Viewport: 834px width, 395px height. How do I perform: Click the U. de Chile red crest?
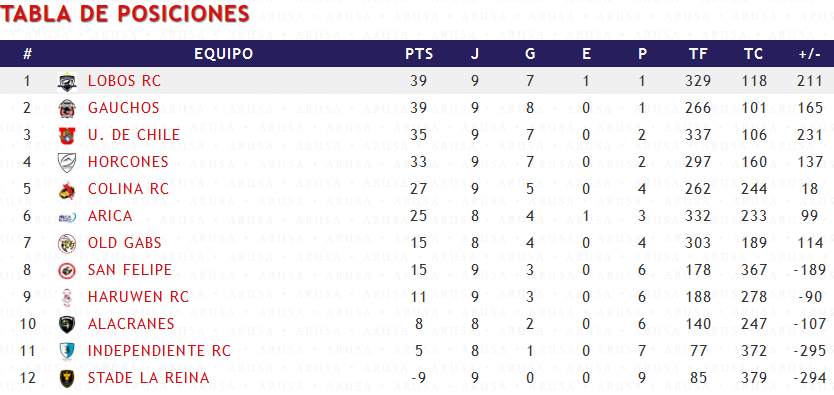tap(67, 135)
